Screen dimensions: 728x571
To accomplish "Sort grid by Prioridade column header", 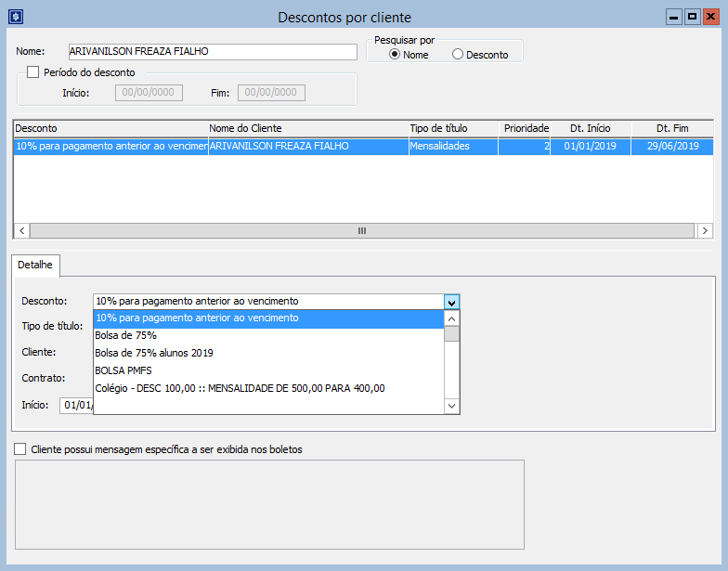I will (x=526, y=128).
